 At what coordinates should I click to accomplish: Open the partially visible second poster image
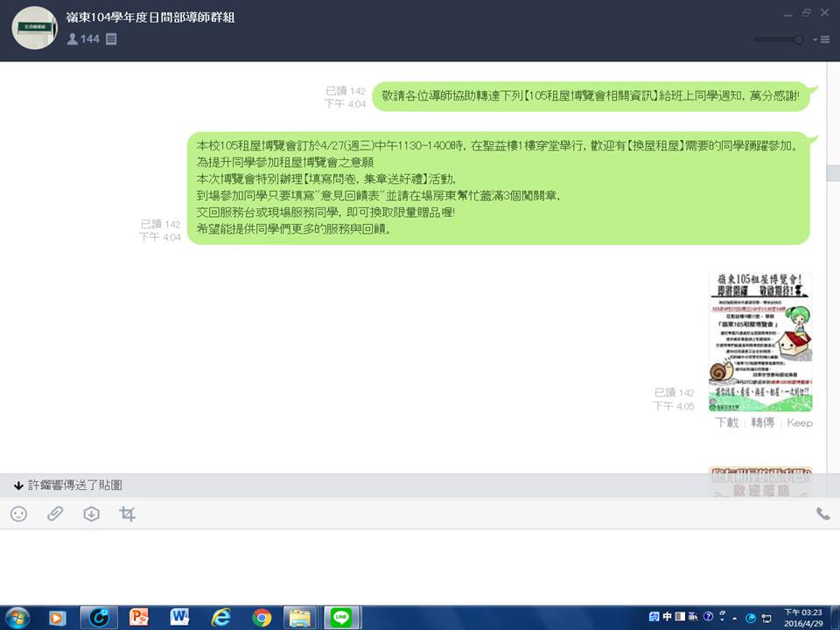760,482
